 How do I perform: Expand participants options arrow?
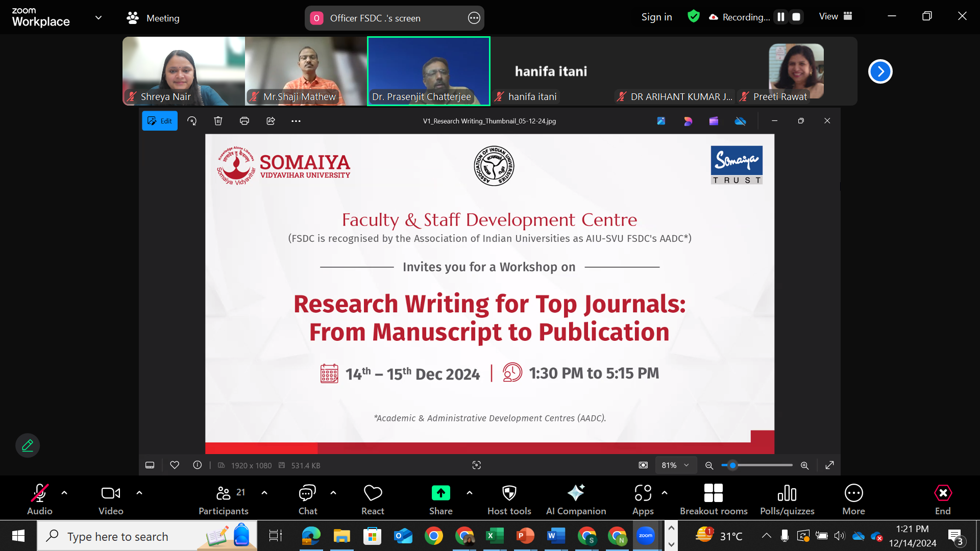[264, 493]
